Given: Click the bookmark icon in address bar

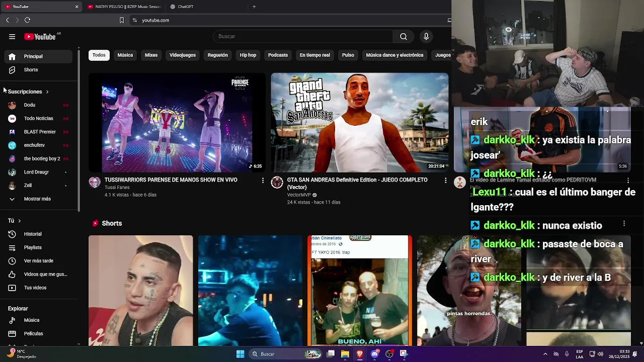Looking at the screenshot, I should click(121, 20).
